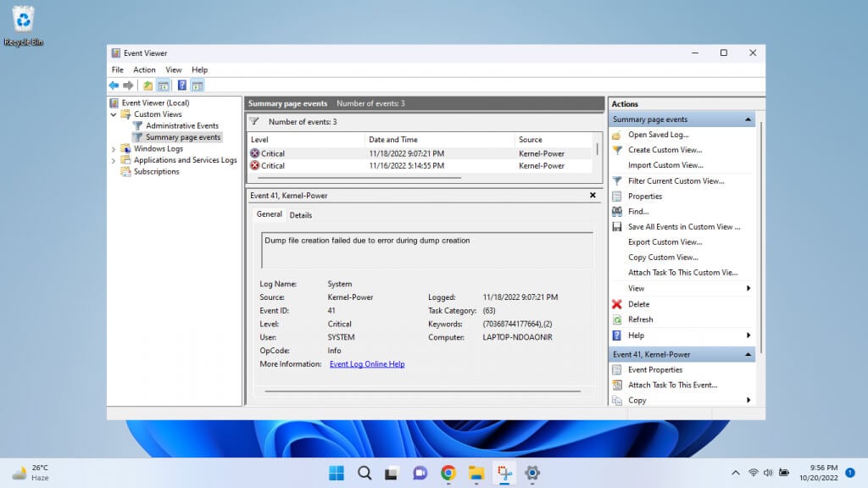Expand Applications and Services Logs node
The image size is (868, 488).
click(114, 160)
